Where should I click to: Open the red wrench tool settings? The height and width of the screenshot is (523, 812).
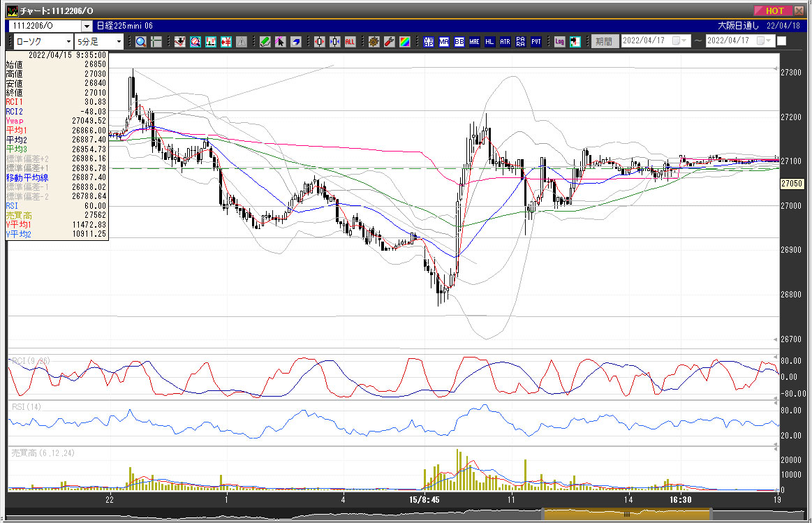[x=390, y=42]
